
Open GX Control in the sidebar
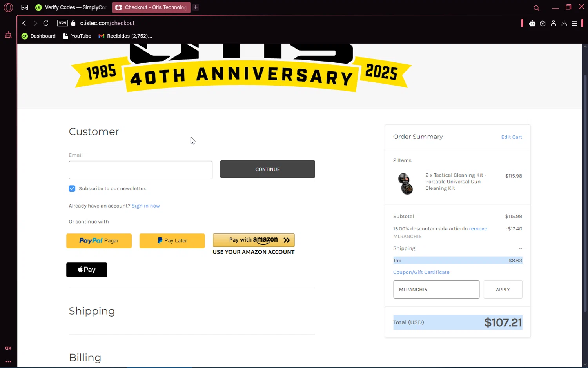(x=8, y=348)
